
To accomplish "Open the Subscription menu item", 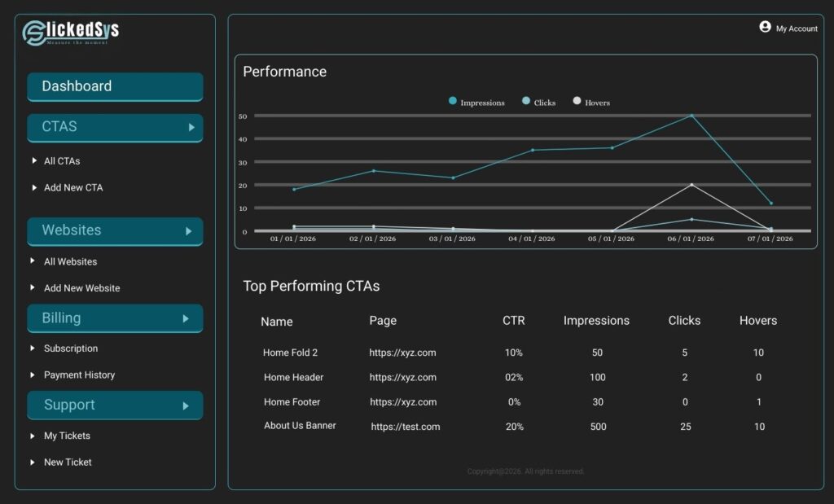I will tap(71, 348).
